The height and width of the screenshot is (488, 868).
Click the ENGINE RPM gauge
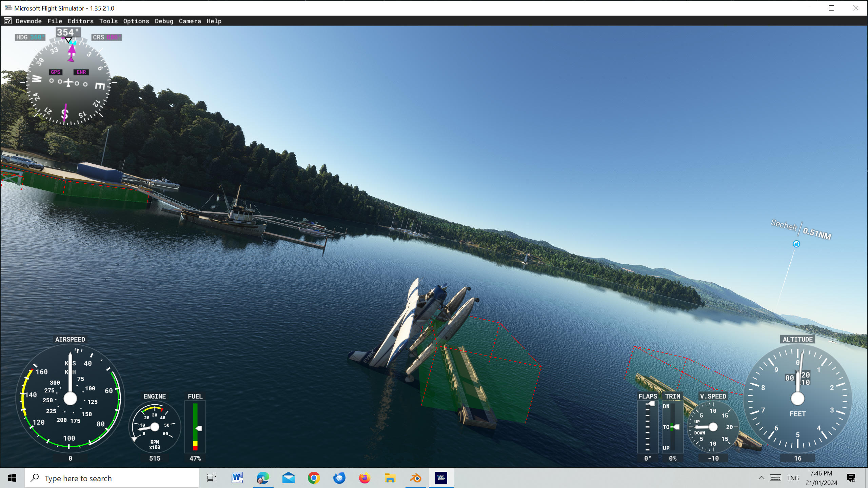(155, 427)
